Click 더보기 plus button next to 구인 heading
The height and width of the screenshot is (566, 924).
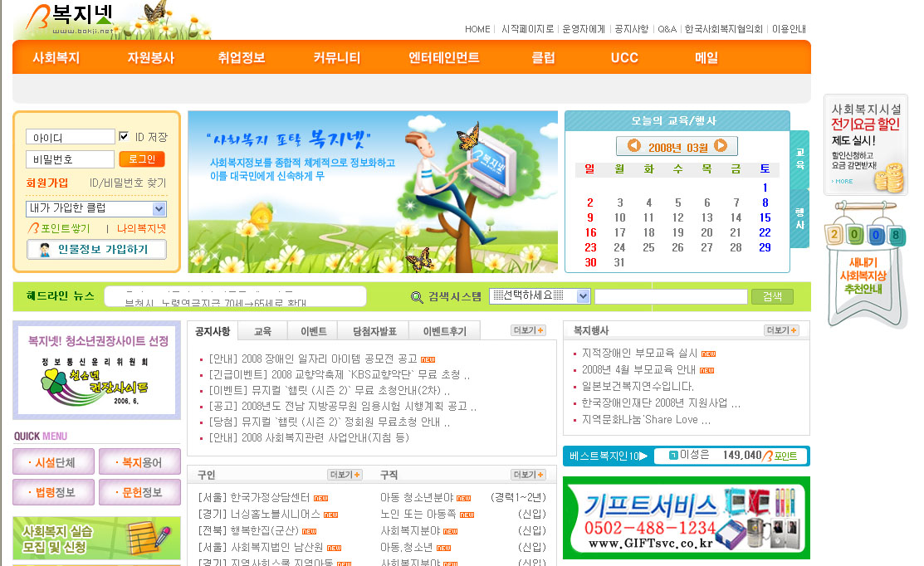click(345, 475)
